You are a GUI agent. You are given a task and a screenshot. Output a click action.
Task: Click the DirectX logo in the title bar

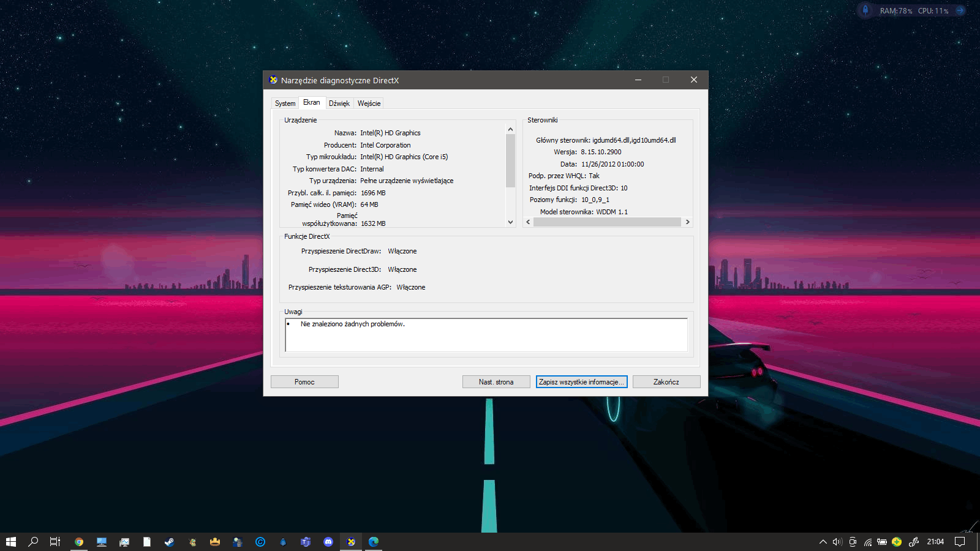[273, 80]
